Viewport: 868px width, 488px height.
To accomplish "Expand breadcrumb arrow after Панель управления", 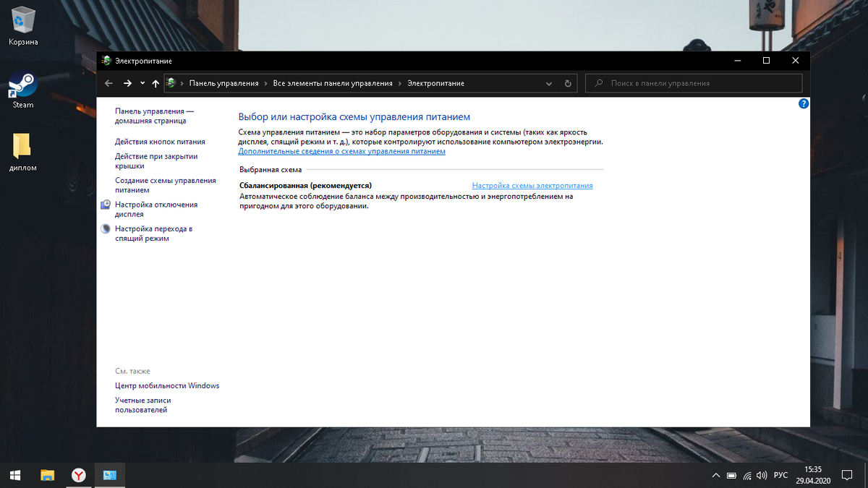I will pyautogui.click(x=266, y=83).
